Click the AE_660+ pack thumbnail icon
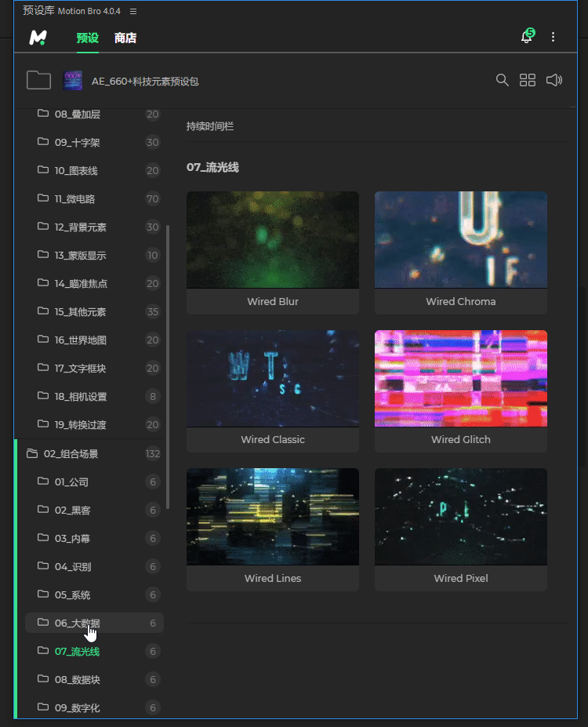588x727 pixels. 73,81
